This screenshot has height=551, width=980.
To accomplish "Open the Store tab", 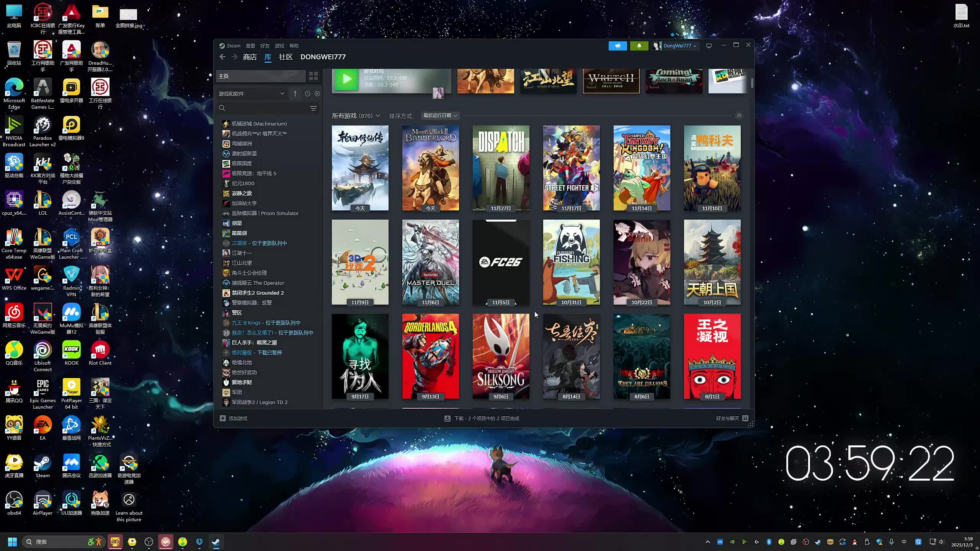I will [250, 57].
